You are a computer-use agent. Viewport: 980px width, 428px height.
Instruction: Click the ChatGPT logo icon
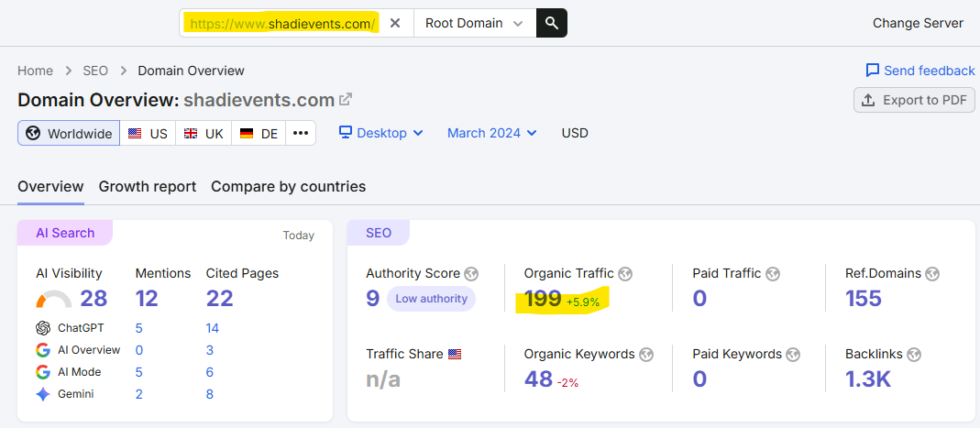43,328
